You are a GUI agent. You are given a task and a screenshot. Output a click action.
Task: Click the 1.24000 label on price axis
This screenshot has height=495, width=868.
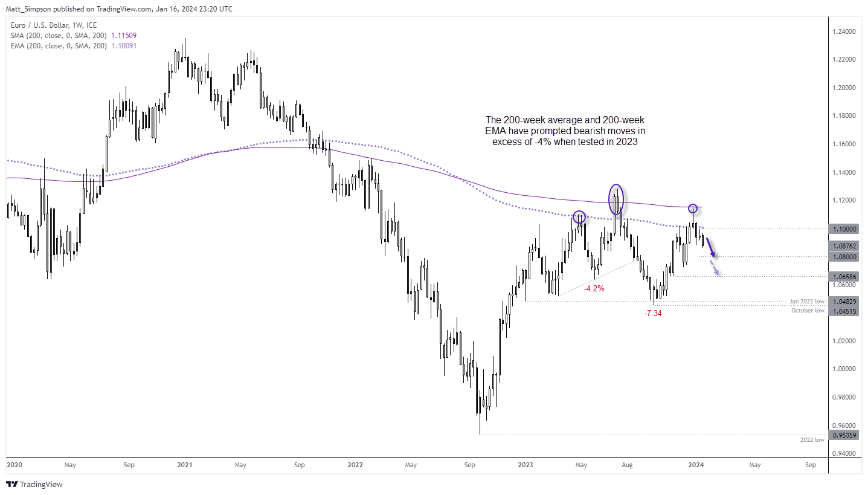[x=846, y=31]
